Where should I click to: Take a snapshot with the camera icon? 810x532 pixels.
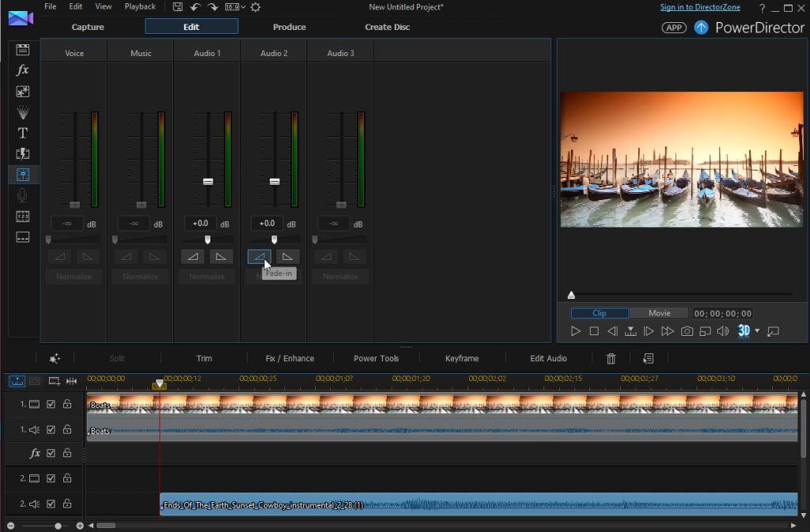click(687, 331)
